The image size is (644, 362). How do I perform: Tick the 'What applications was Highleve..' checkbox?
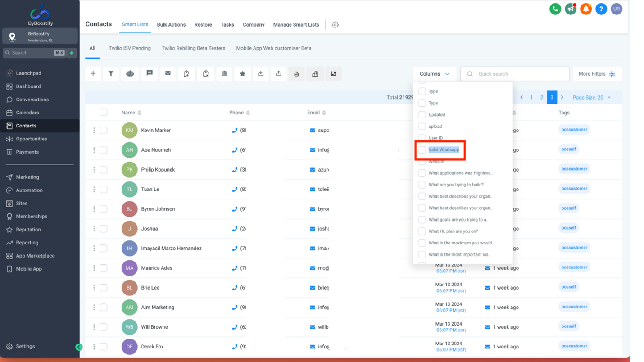click(422, 173)
